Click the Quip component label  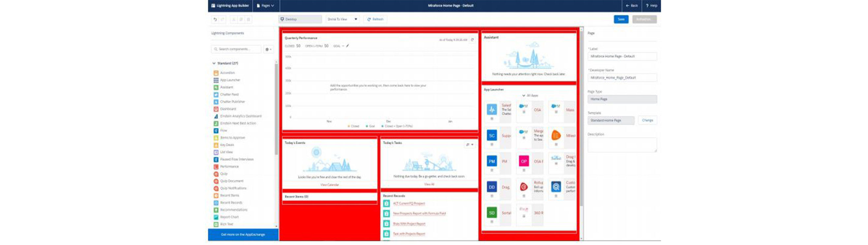[224, 174]
